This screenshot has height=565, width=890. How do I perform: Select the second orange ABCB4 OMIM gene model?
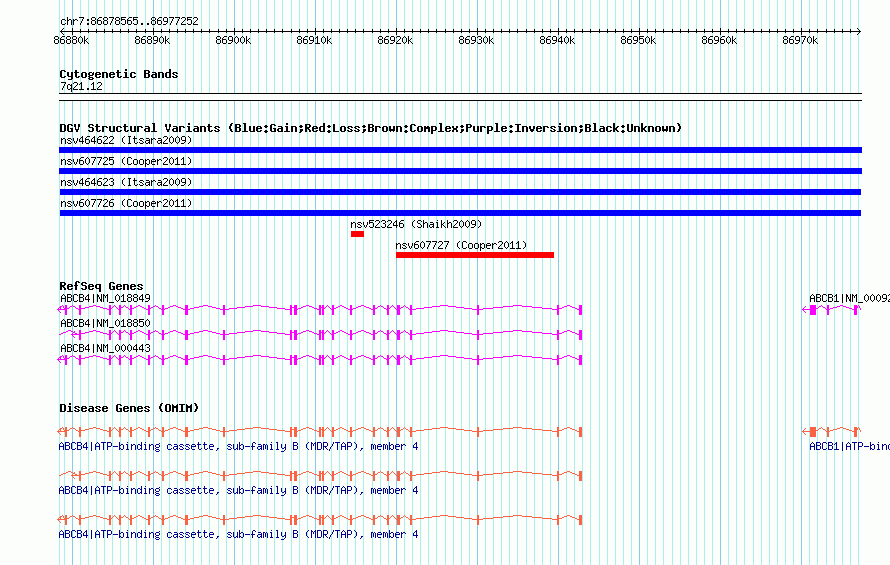click(320, 475)
